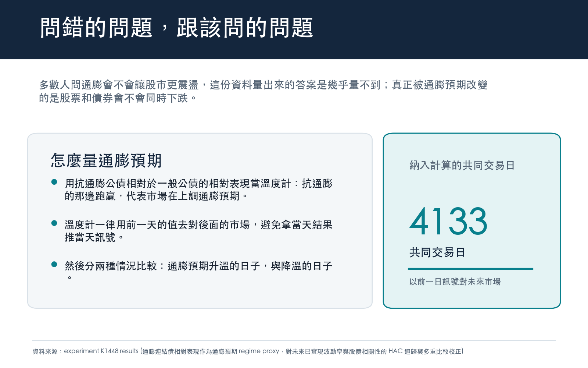Select bullet text starting 用抗通膨公債相對於
The width and height of the screenshot is (588, 368).
(198, 190)
